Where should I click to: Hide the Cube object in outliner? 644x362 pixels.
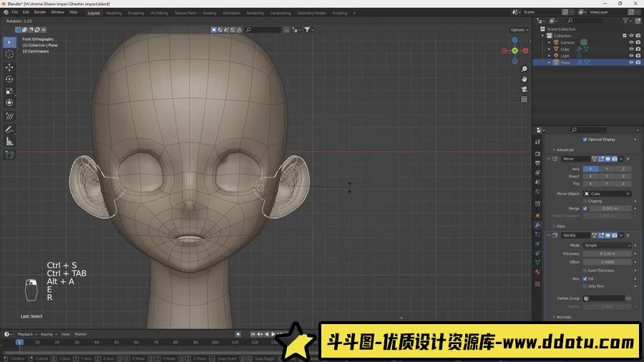click(631, 49)
